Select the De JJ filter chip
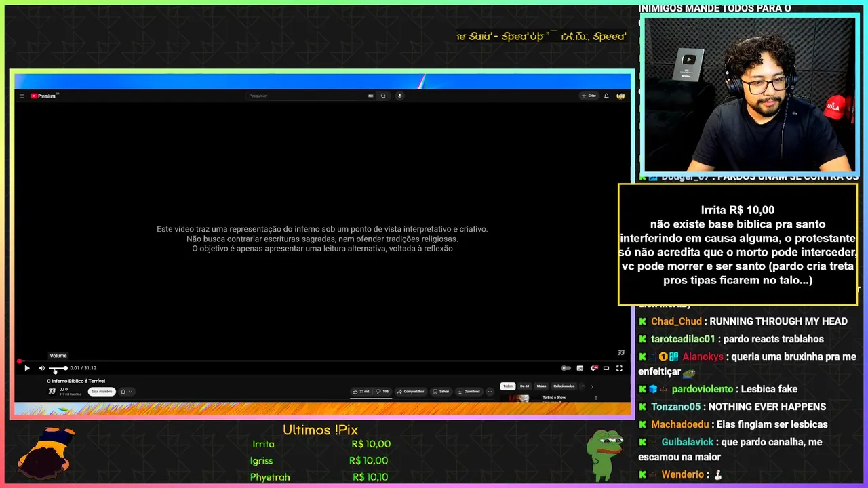Screen dimensions: 868x488 524,386
